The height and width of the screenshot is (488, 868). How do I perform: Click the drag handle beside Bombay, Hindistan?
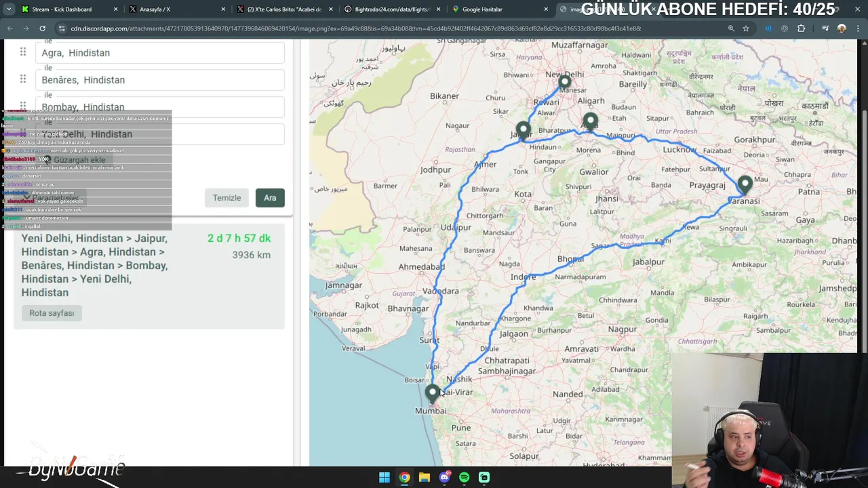(22, 106)
